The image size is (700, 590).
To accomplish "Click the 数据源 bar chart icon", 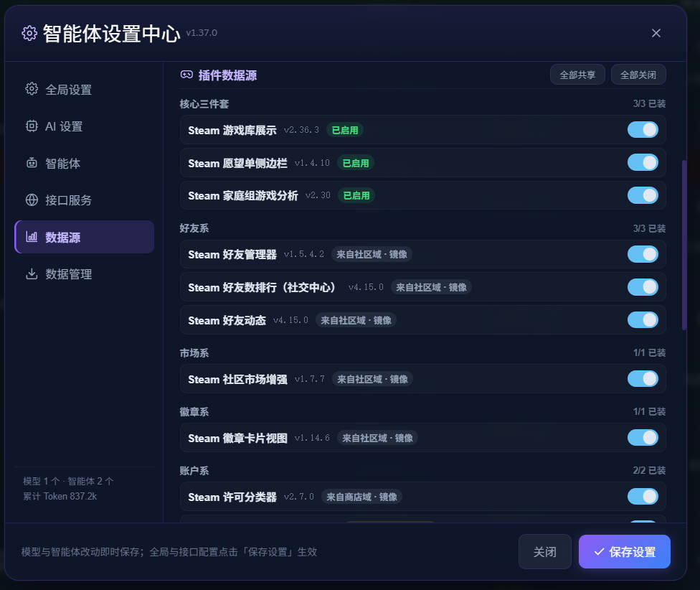I will 32,236.
